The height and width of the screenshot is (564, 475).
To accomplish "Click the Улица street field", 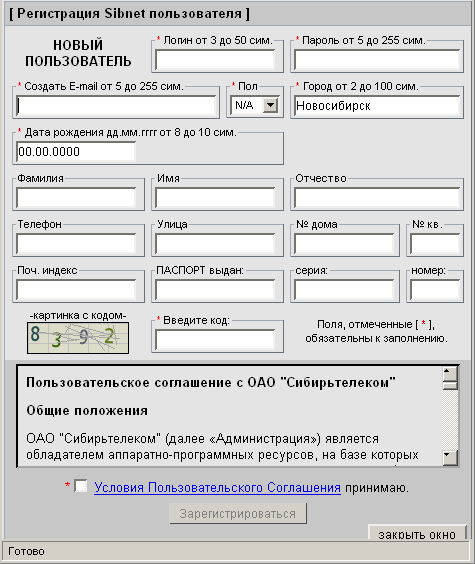I will tap(215, 244).
